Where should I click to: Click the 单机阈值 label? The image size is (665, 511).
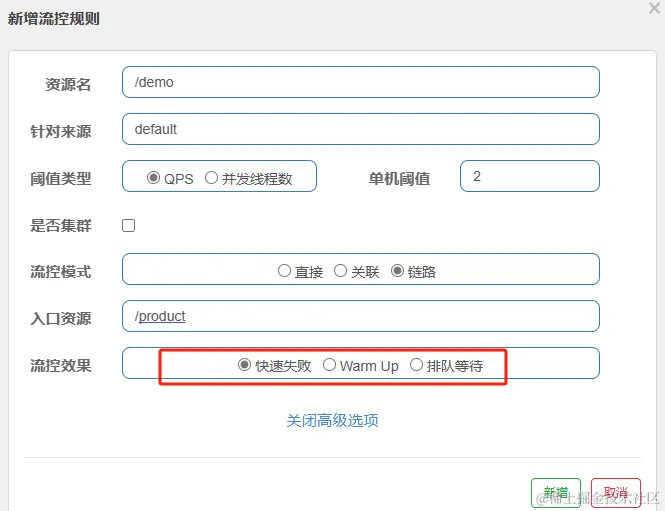[399, 179]
